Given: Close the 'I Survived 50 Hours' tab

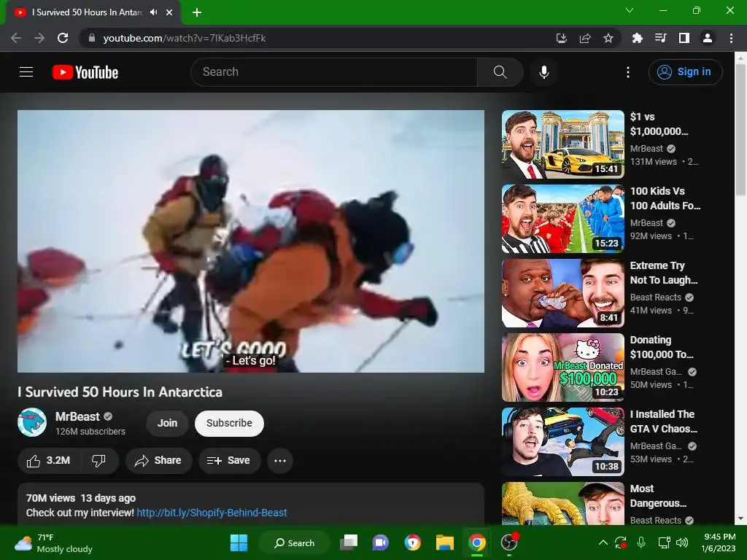Looking at the screenshot, I should click(169, 12).
